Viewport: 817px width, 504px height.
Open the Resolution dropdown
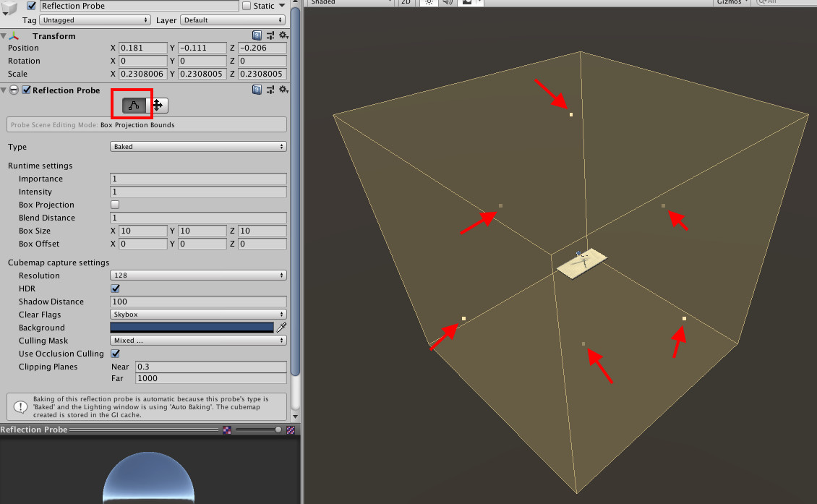(198, 276)
